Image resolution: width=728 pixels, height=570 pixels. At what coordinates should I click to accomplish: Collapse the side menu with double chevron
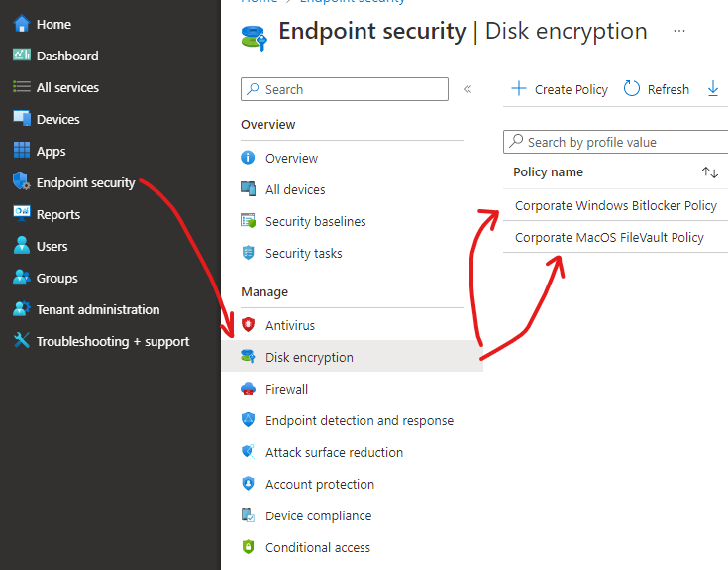468,89
